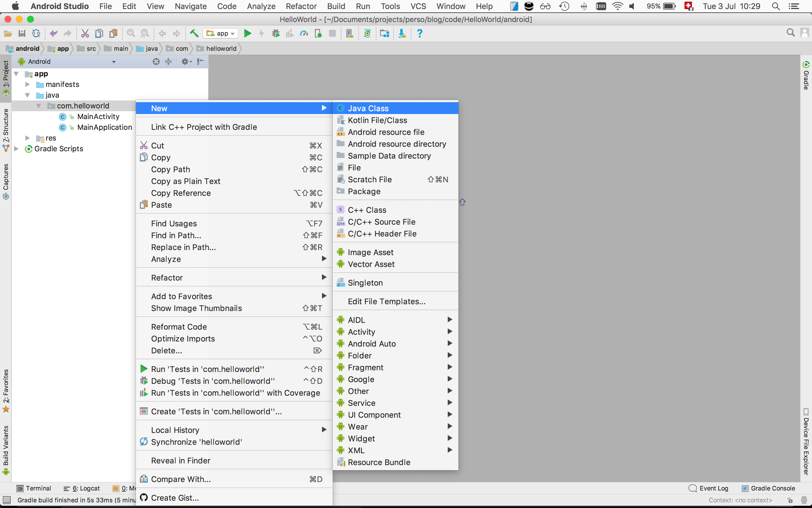Open the Refactor submenu in context menu
This screenshot has width=812, height=508.
(x=234, y=278)
